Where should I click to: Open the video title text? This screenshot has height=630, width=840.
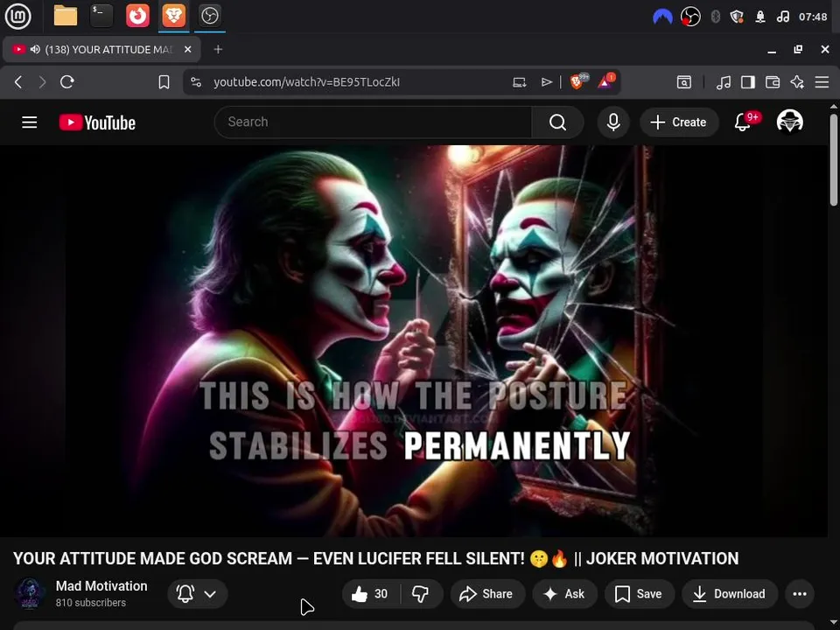(x=375, y=558)
